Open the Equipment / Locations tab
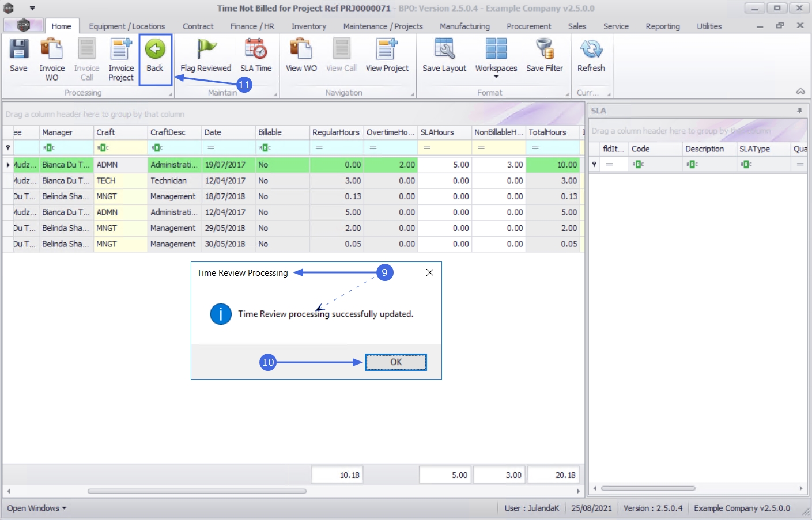 [x=127, y=26]
